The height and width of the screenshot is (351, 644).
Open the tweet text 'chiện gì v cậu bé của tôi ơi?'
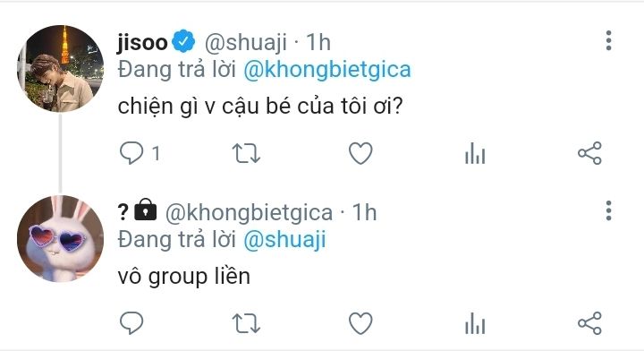tap(260, 106)
